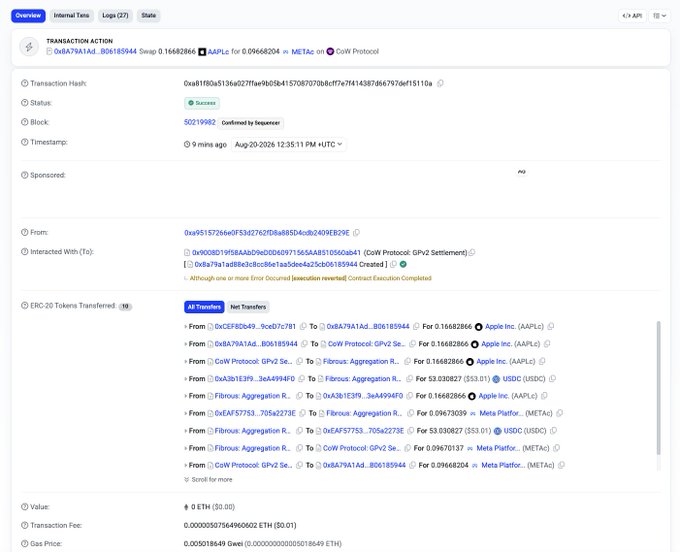
Task: Click help icon beside Transaction Hash
Action: [25, 83]
